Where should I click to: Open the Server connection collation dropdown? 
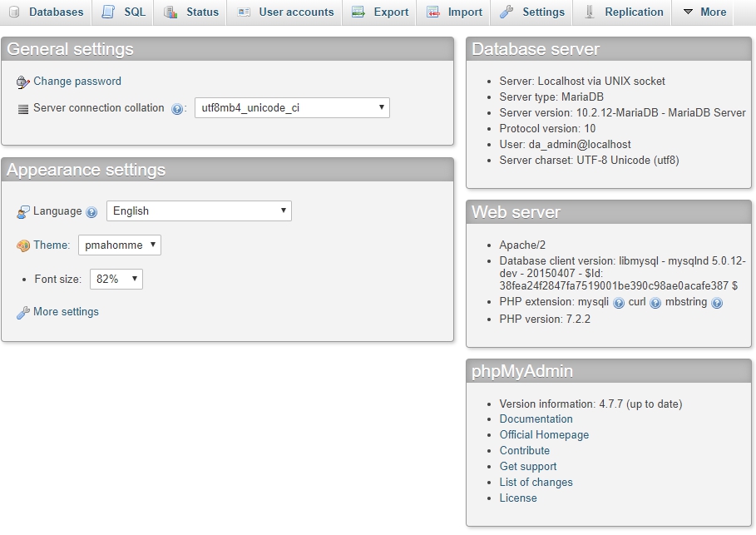point(292,108)
